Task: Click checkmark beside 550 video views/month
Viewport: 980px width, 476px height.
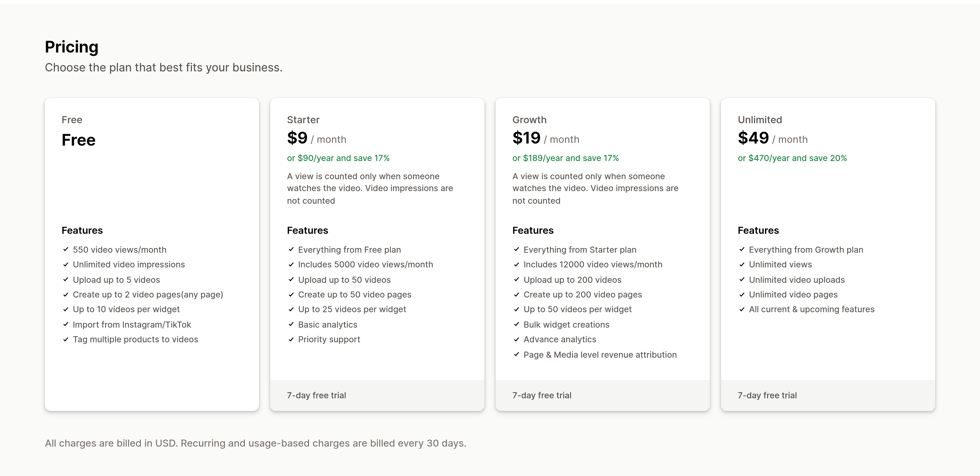Action: 65,249
